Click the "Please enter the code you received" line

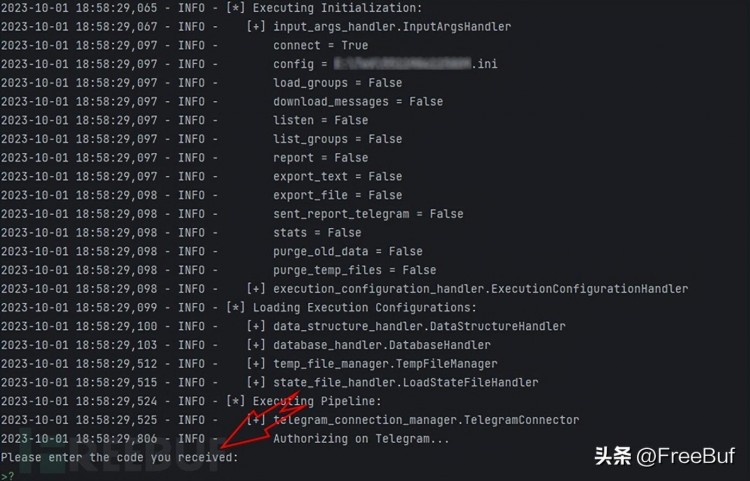(x=120, y=457)
